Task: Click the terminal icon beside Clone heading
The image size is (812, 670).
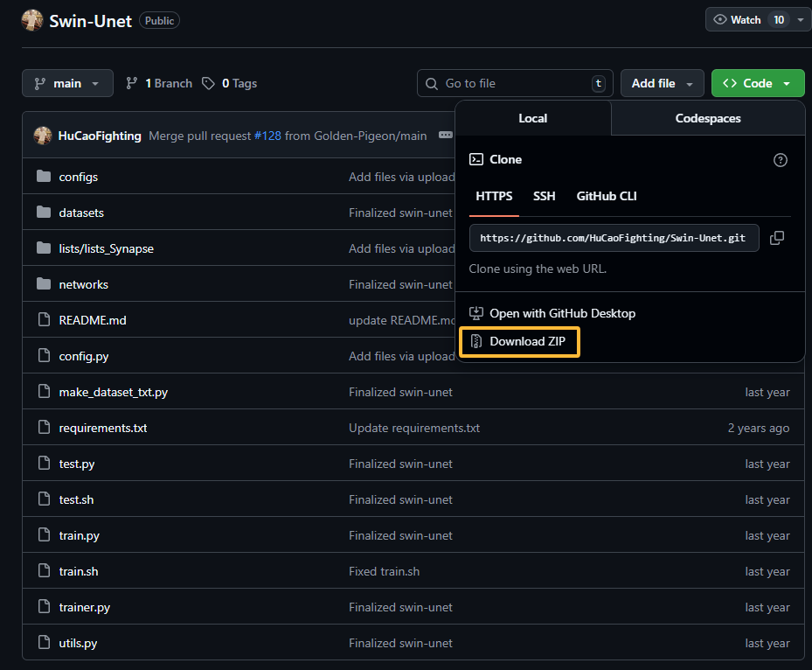Action: tap(475, 159)
